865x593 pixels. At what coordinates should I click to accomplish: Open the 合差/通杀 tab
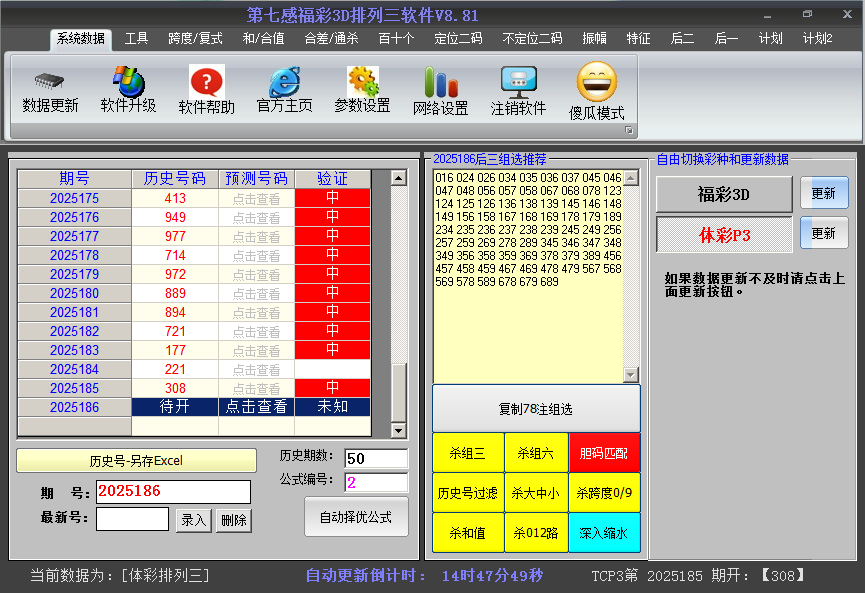331,39
